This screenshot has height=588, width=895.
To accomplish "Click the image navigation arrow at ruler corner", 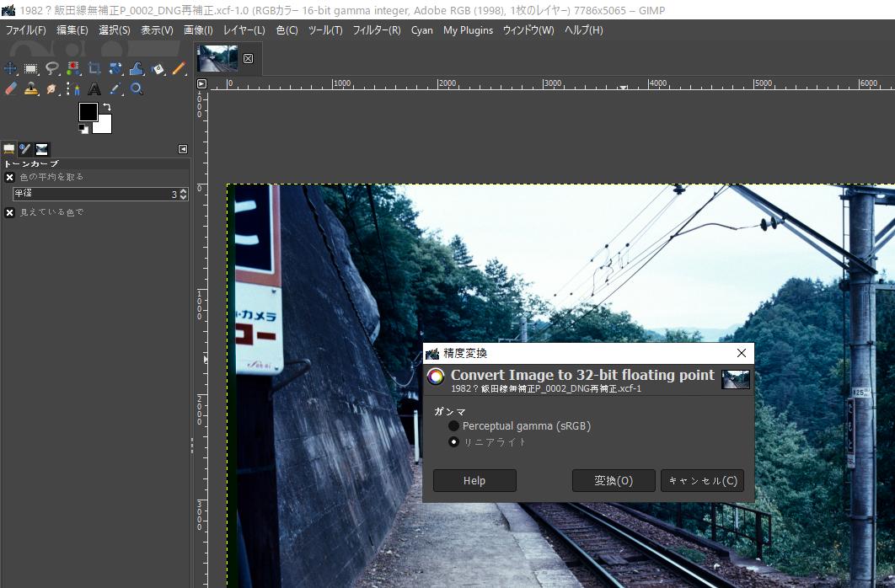I will [x=201, y=84].
